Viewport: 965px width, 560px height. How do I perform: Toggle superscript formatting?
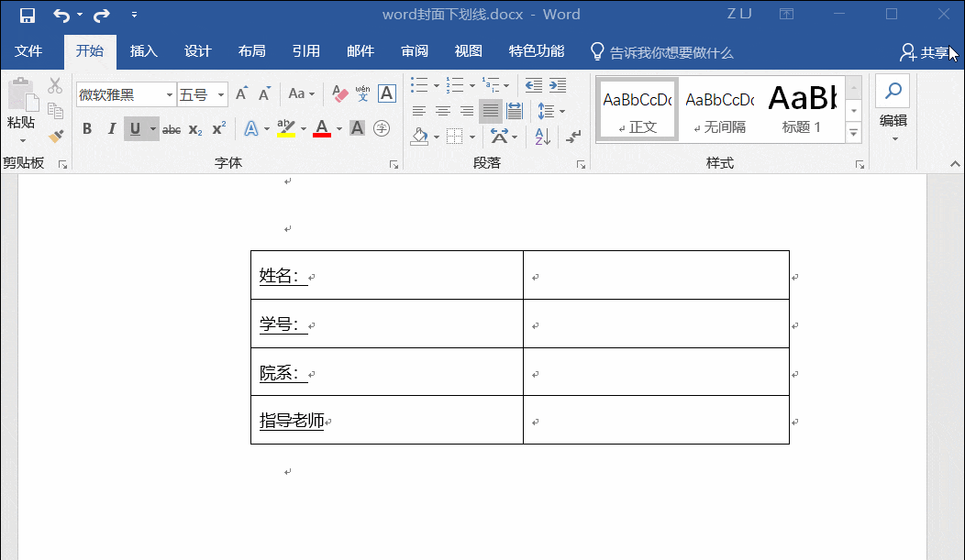tap(219, 128)
